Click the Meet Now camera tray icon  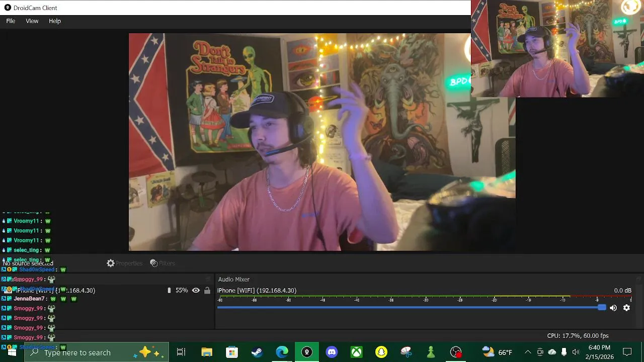(540, 352)
